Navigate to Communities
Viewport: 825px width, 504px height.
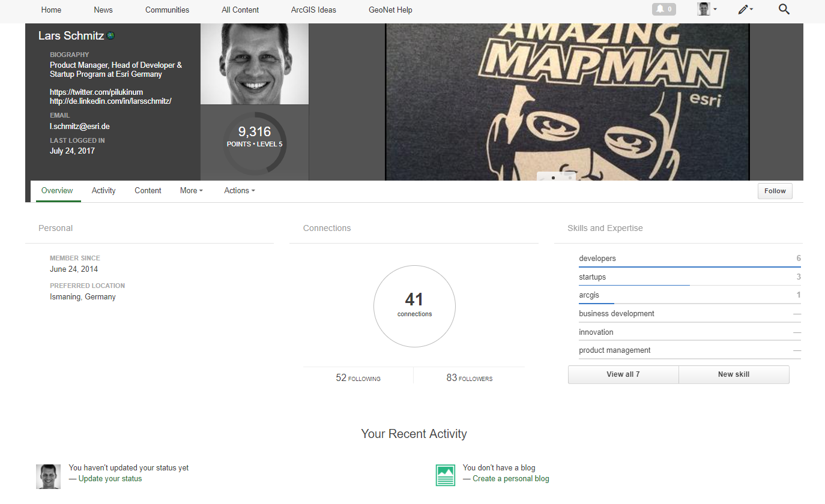tap(167, 10)
